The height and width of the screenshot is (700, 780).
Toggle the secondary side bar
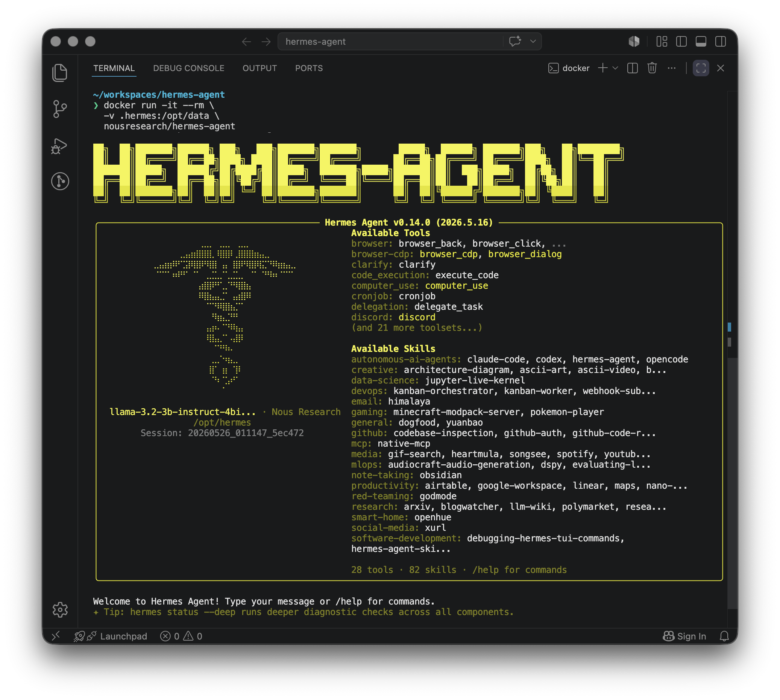click(720, 41)
